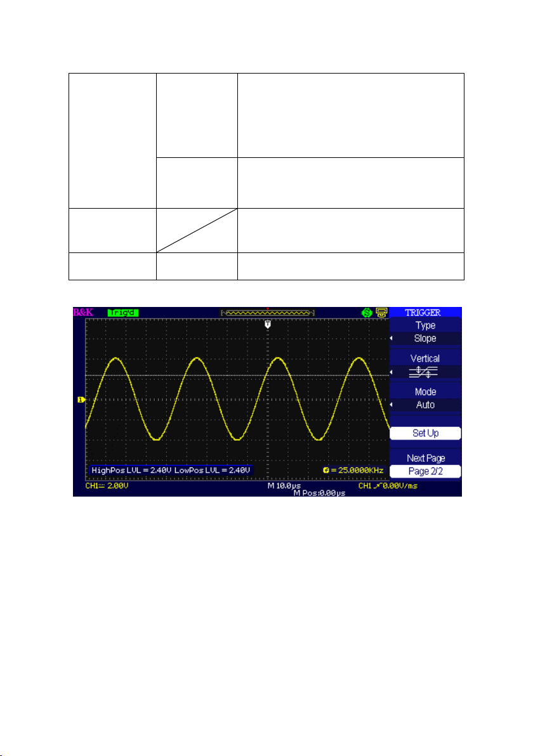
Task: Click the HighPos LVL = 2.40V readout
Action: pos(131,470)
